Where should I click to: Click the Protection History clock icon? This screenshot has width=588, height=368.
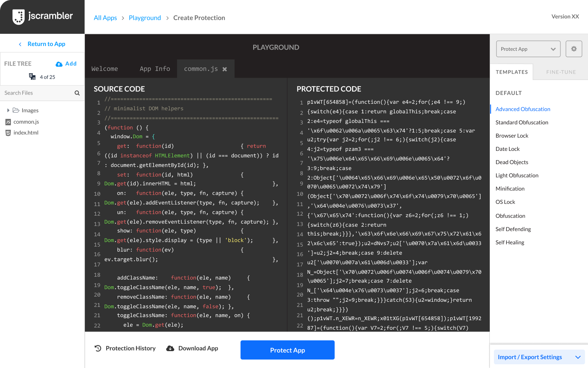(x=98, y=348)
